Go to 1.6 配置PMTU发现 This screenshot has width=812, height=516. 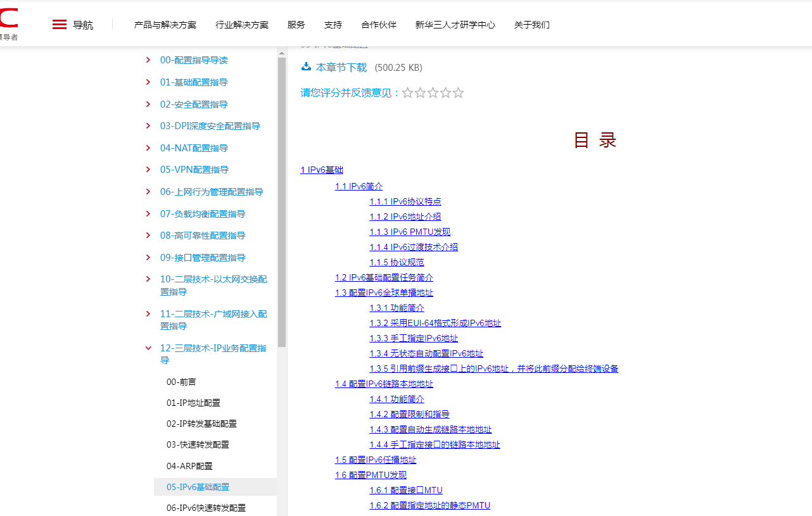[x=371, y=475]
